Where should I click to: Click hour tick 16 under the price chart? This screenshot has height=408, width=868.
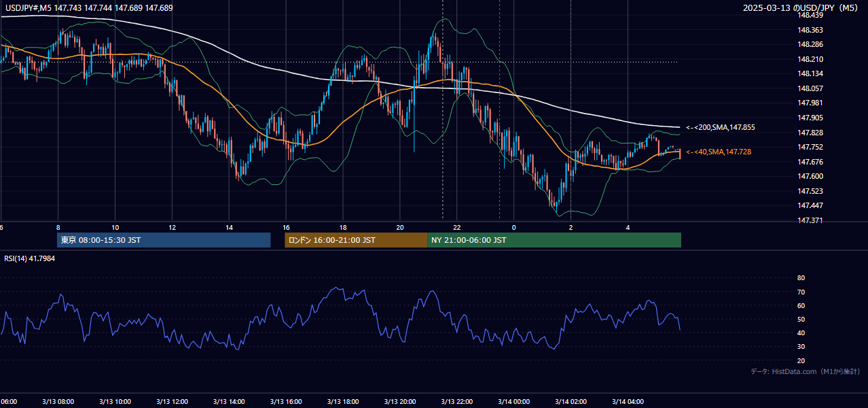point(286,228)
